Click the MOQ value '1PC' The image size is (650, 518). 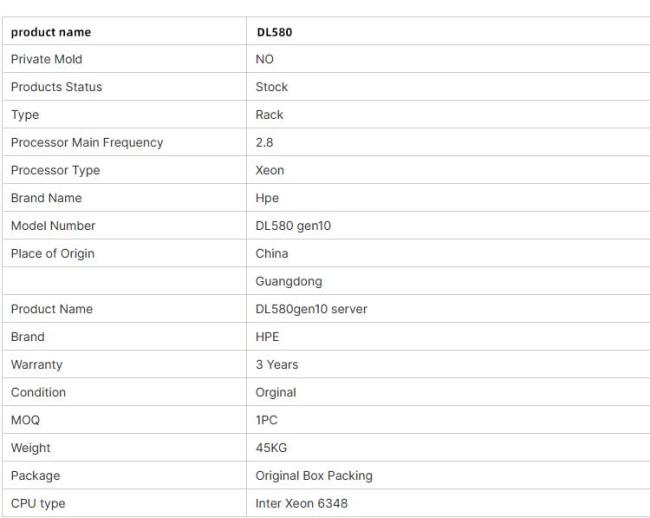coord(267,420)
